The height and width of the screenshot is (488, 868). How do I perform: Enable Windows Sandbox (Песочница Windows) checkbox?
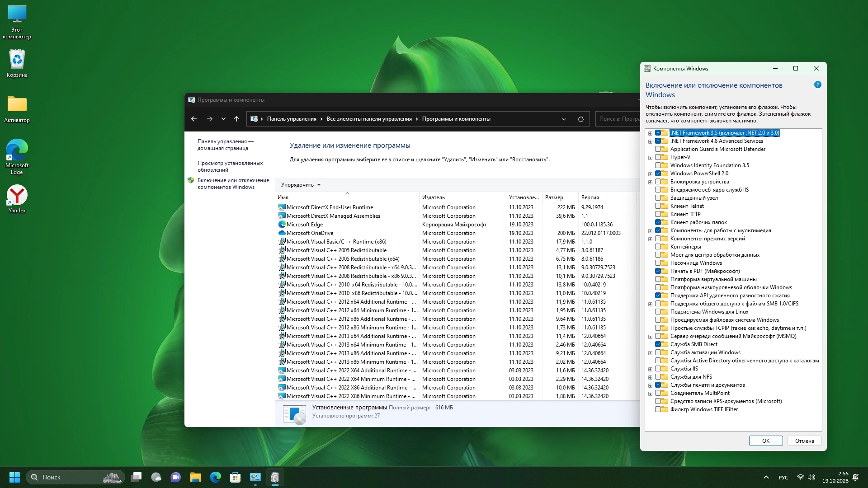pos(658,263)
